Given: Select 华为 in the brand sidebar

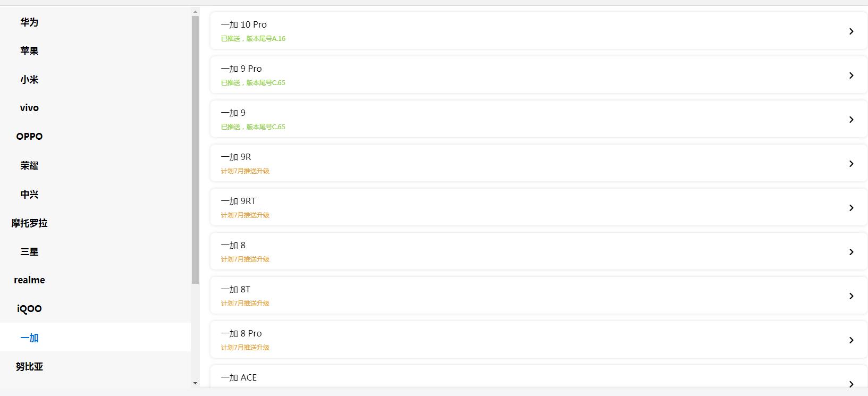Looking at the screenshot, I should tap(29, 22).
